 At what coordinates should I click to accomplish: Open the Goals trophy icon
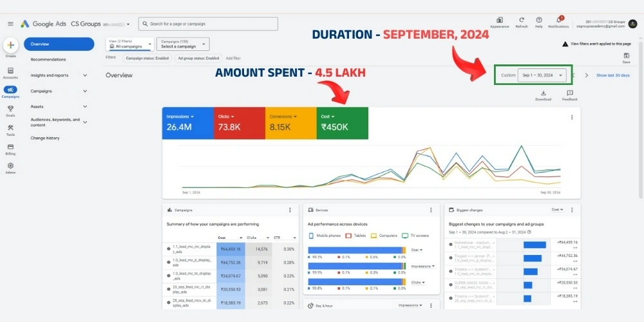click(10, 108)
